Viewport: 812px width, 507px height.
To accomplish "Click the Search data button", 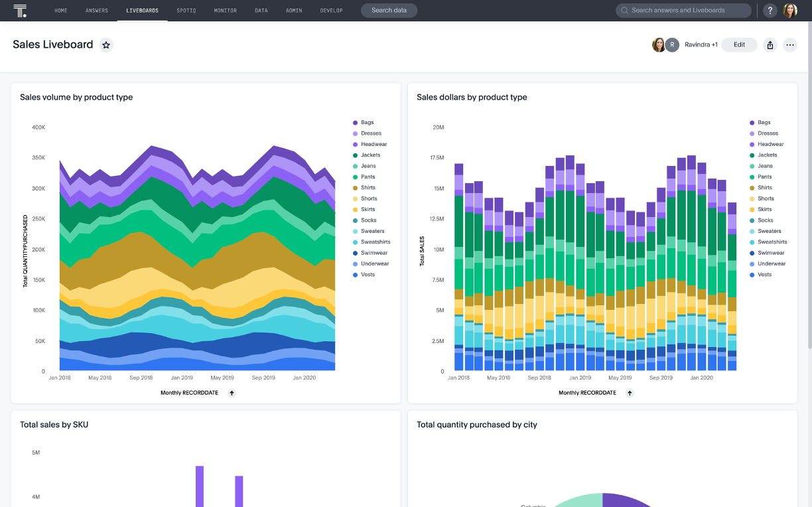I will tap(389, 11).
